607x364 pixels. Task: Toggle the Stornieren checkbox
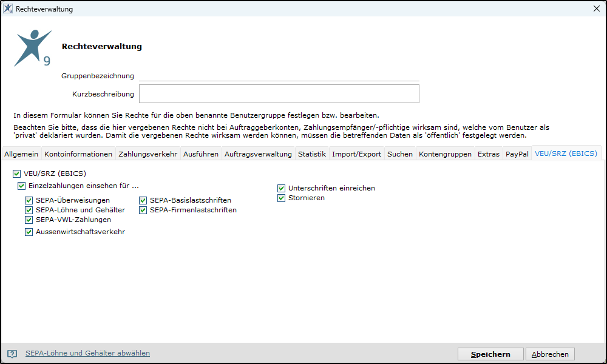pyautogui.click(x=282, y=198)
